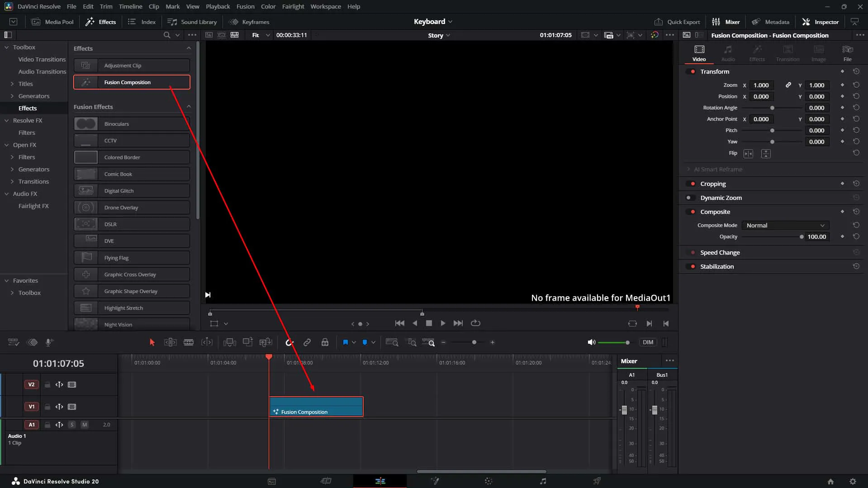Expand the Titles tree item

coord(25,84)
